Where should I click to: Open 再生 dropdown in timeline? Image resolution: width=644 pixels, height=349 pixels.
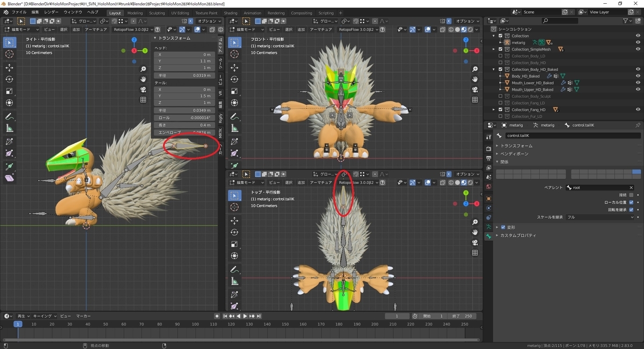click(x=23, y=316)
